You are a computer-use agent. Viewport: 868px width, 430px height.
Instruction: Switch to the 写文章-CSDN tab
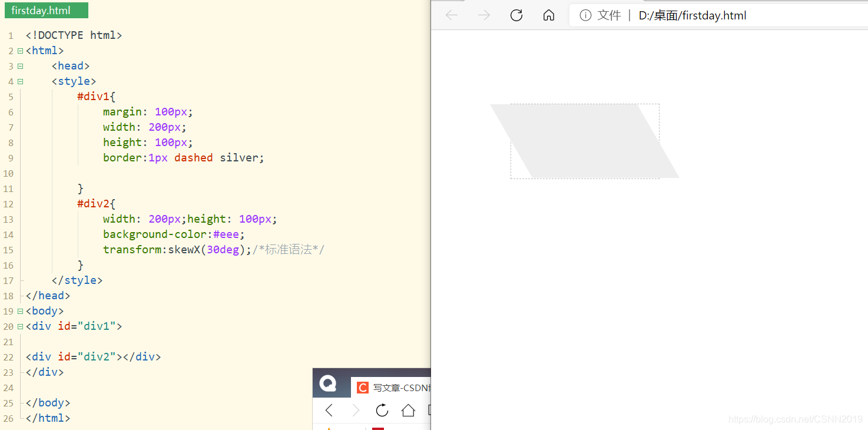click(x=391, y=388)
